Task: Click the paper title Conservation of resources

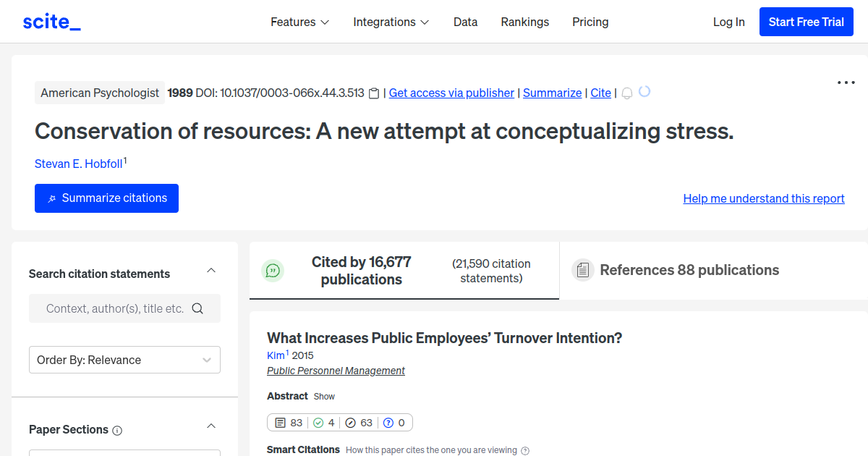Action: pos(384,131)
